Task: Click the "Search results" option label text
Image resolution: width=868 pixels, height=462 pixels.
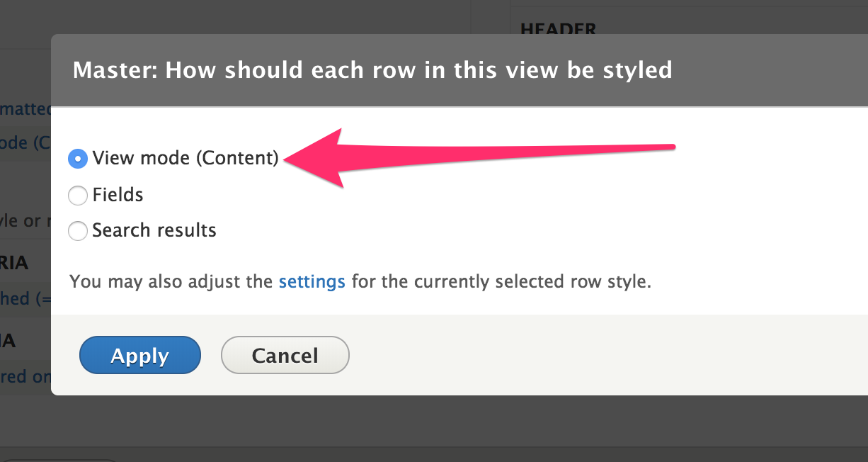Action: point(154,230)
